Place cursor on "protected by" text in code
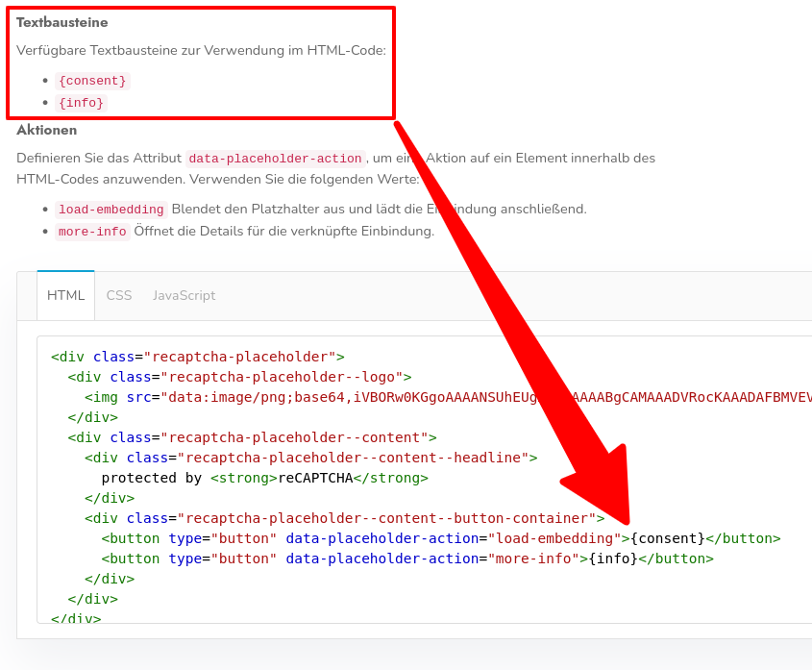This screenshot has width=812, height=670. click(152, 478)
